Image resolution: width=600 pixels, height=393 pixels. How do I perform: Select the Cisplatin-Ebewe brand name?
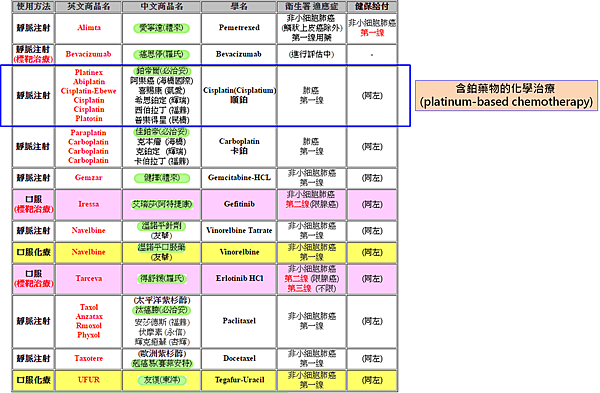tap(88, 91)
